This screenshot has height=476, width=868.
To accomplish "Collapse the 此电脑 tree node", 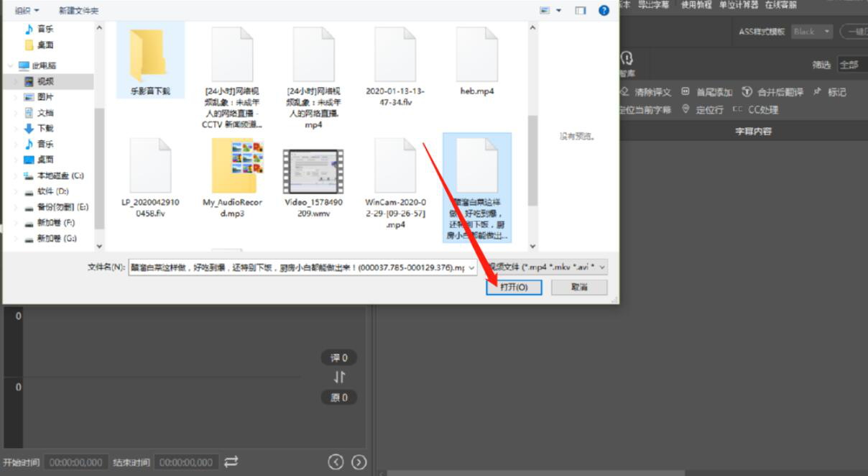I will [x=10, y=65].
